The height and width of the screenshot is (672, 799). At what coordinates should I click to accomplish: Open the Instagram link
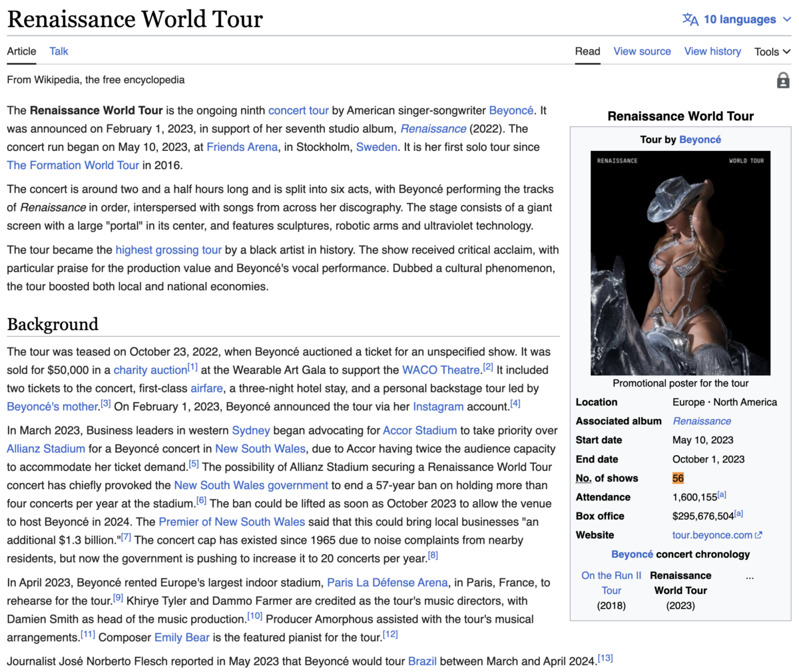(x=438, y=407)
